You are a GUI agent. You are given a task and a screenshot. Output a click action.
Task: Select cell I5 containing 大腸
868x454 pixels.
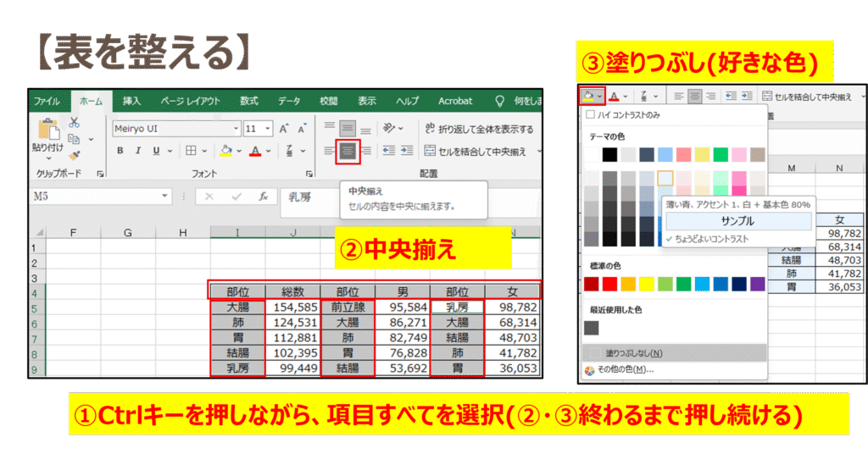237,307
